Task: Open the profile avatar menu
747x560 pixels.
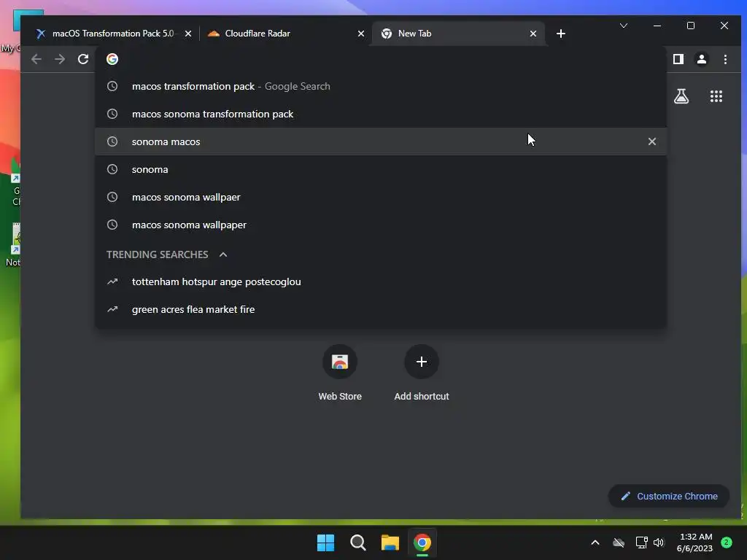Action: pos(702,59)
